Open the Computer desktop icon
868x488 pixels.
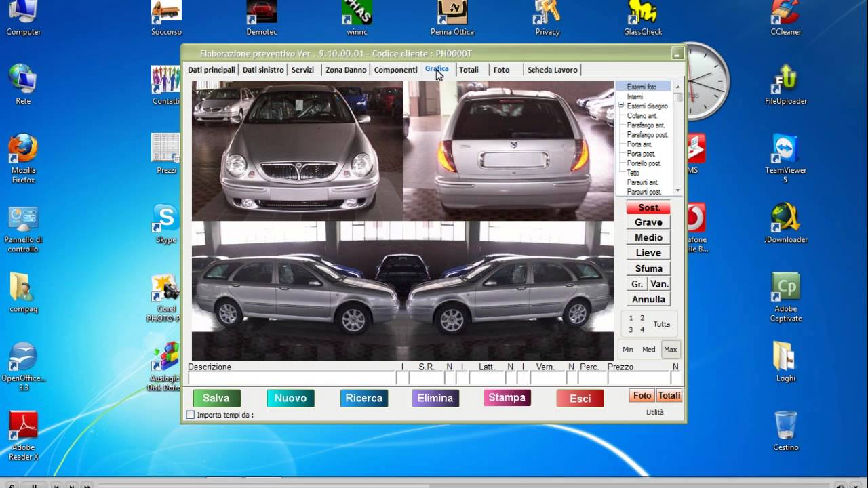[x=23, y=18]
